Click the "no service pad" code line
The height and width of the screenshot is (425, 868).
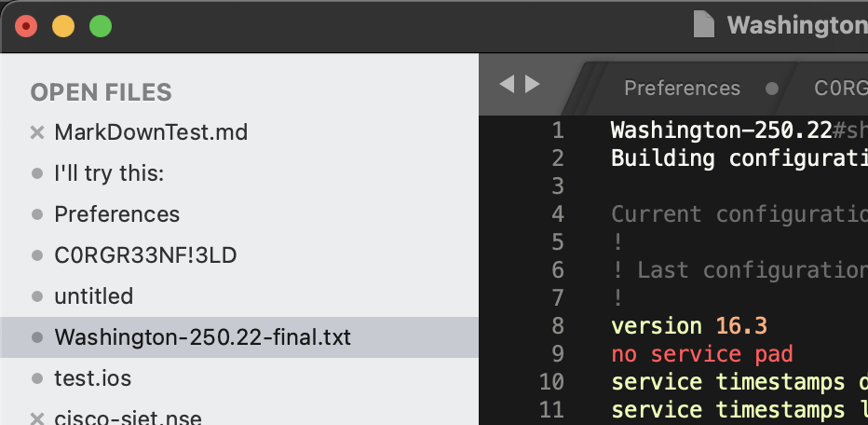coord(702,354)
